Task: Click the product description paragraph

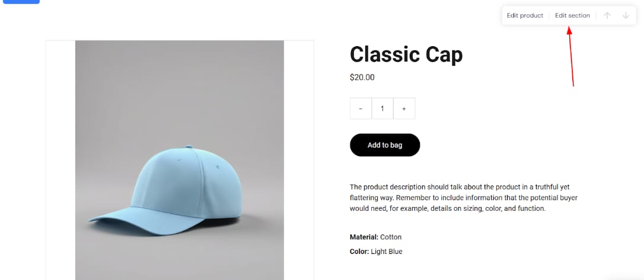Action: tap(464, 198)
